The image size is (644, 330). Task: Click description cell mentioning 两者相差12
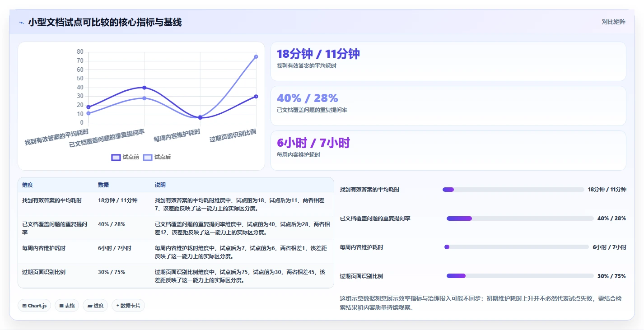(243, 228)
